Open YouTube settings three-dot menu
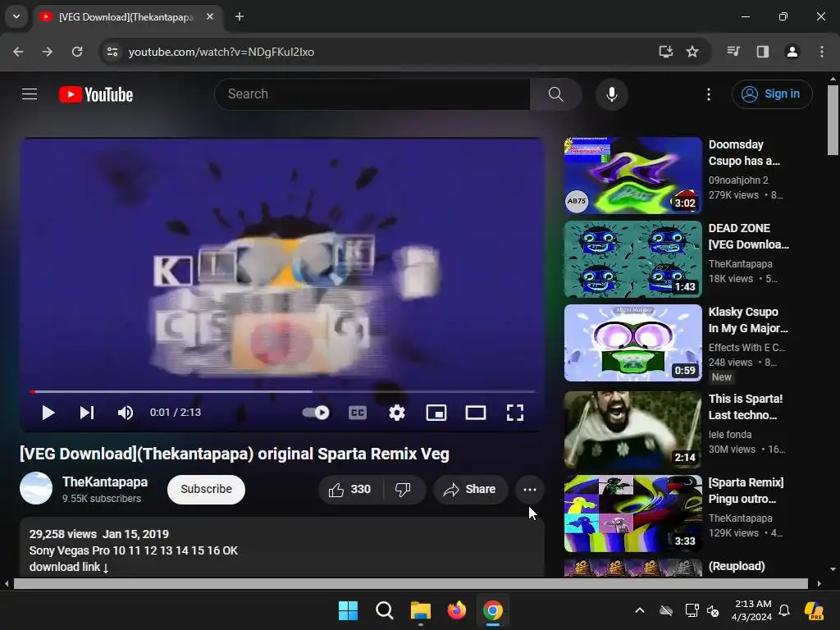The height and width of the screenshot is (630, 840). click(x=709, y=94)
